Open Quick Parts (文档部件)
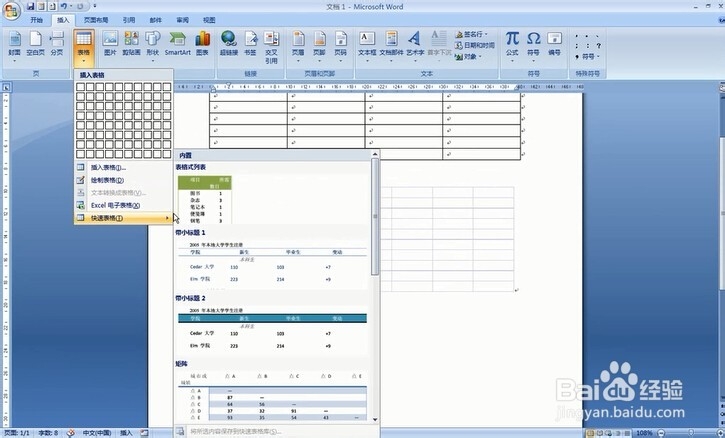 click(x=392, y=47)
